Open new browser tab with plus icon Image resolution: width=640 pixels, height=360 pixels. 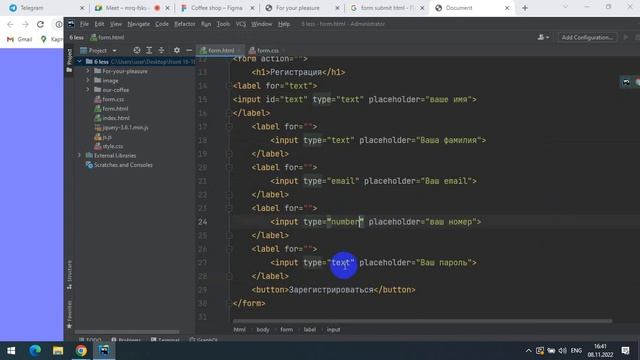525,8
